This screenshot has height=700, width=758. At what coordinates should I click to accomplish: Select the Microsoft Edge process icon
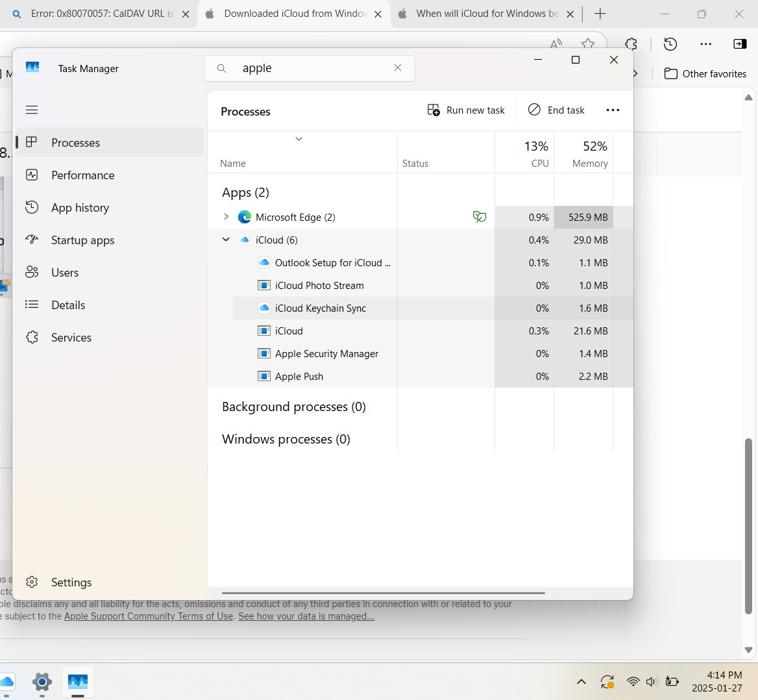(245, 217)
